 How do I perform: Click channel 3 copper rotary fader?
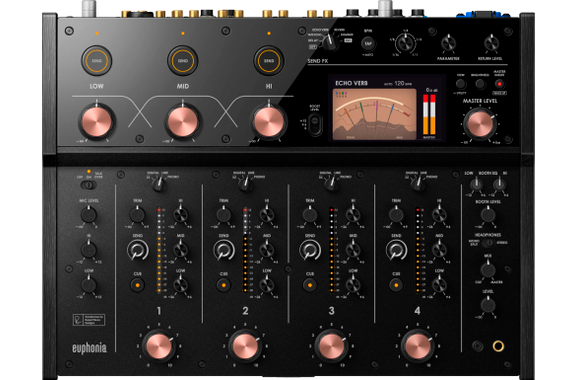331,346
